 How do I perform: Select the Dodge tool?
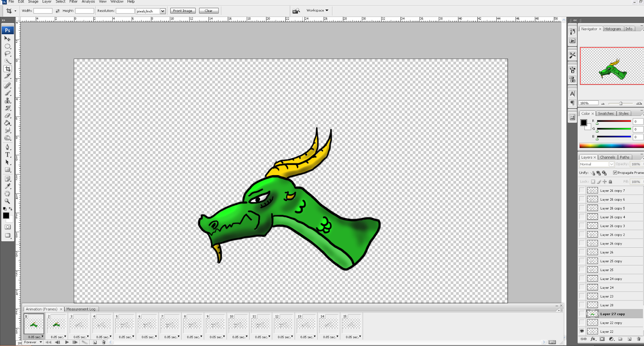click(7, 138)
